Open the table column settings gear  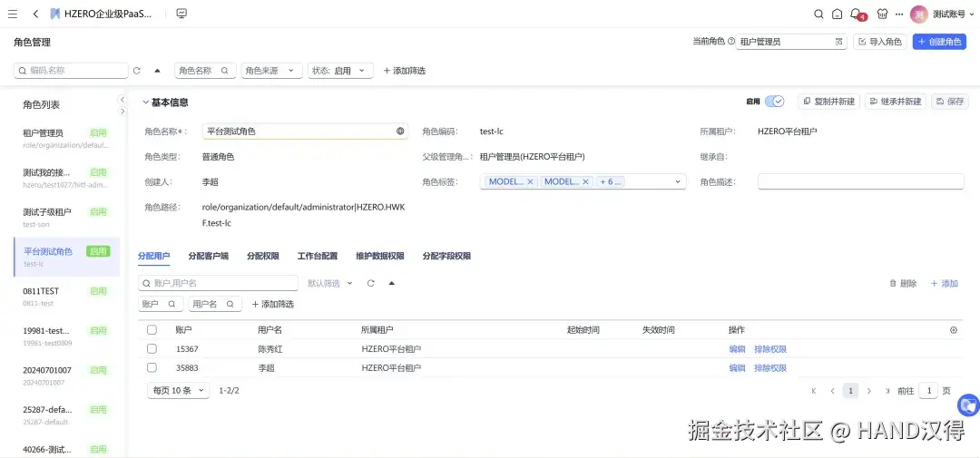954,330
